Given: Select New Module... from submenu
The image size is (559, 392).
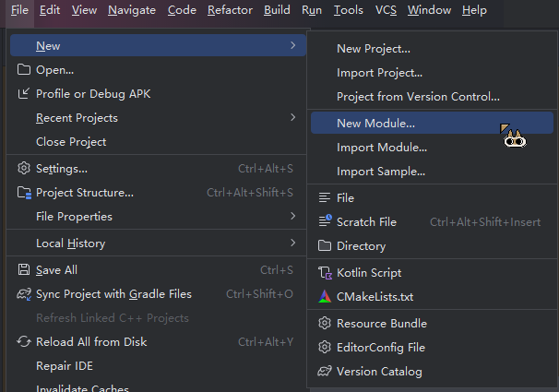Looking at the screenshot, I should click(x=432, y=123).
